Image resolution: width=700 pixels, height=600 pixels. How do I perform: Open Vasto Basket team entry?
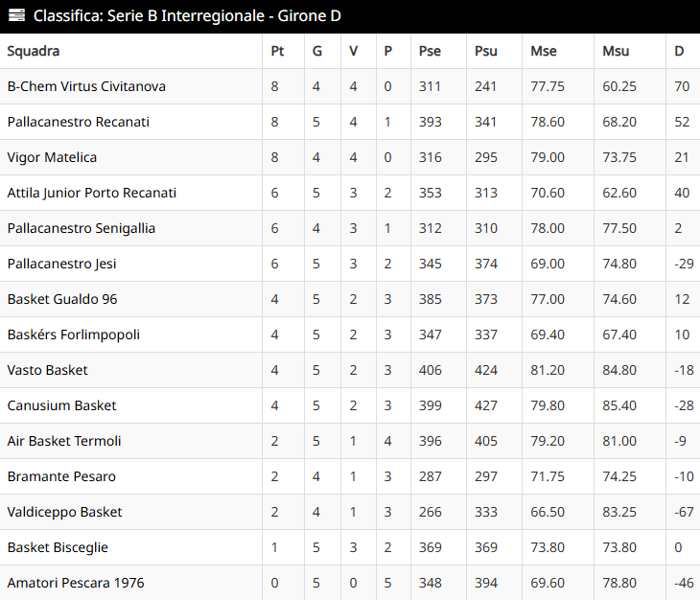pyautogui.click(x=47, y=370)
